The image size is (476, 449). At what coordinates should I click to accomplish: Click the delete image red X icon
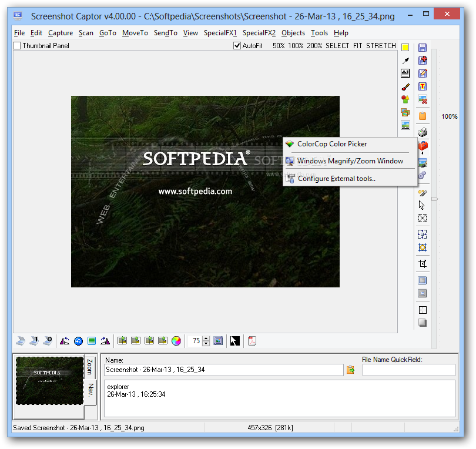coord(423,99)
